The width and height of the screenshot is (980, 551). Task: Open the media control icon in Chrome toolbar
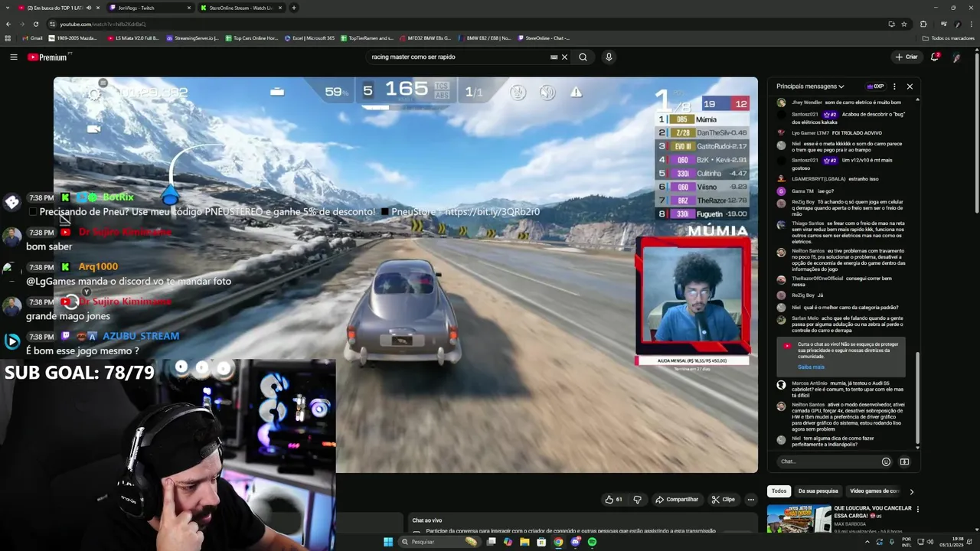click(x=943, y=24)
